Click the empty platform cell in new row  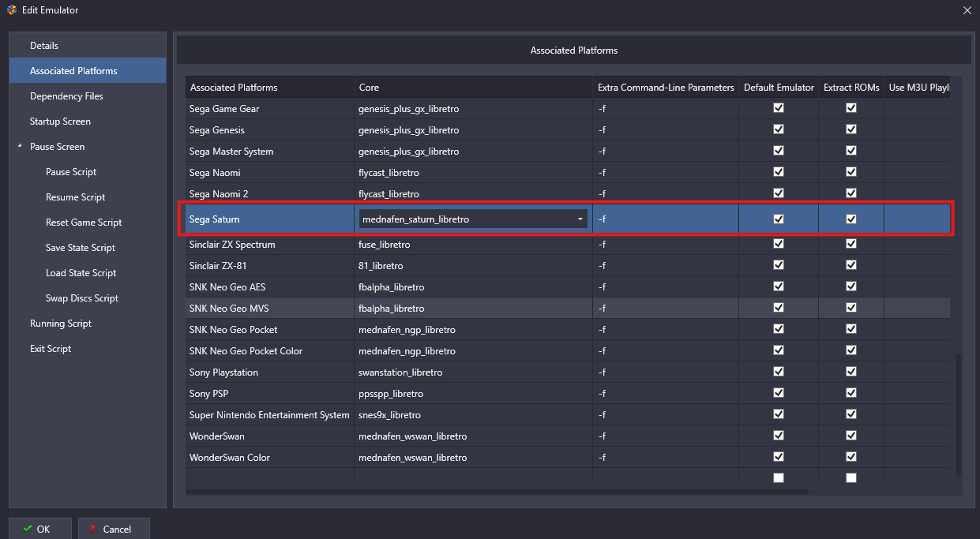(270, 477)
